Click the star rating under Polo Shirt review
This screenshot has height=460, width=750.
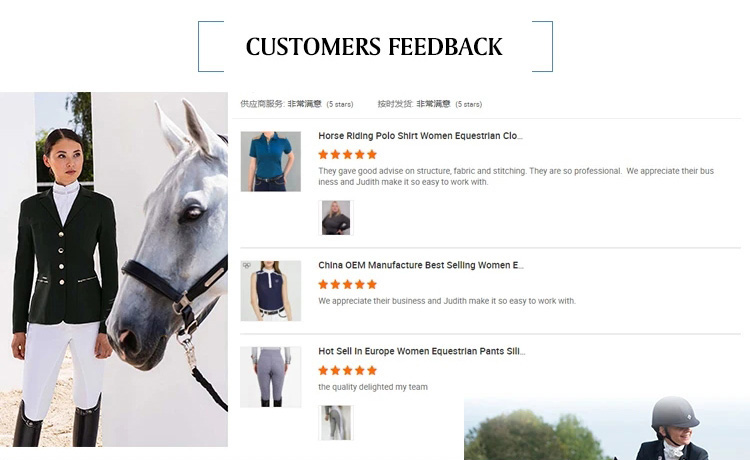[x=348, y=154]
